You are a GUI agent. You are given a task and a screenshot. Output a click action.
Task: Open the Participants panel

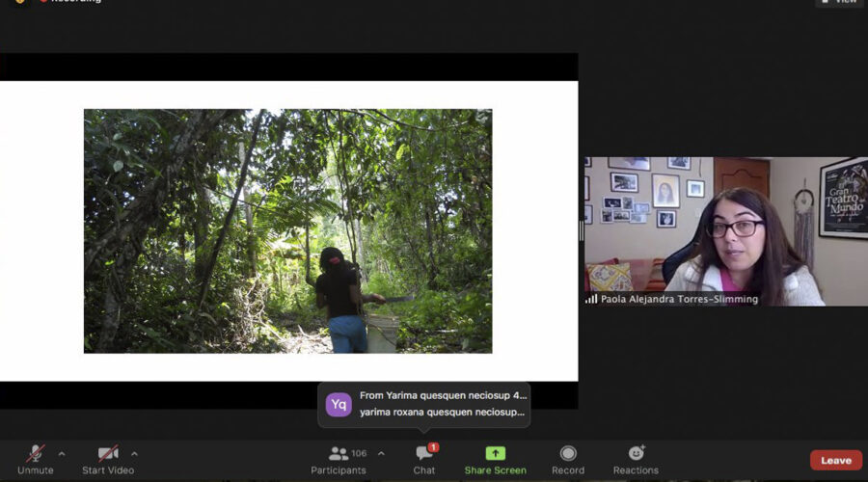(339, 460)
